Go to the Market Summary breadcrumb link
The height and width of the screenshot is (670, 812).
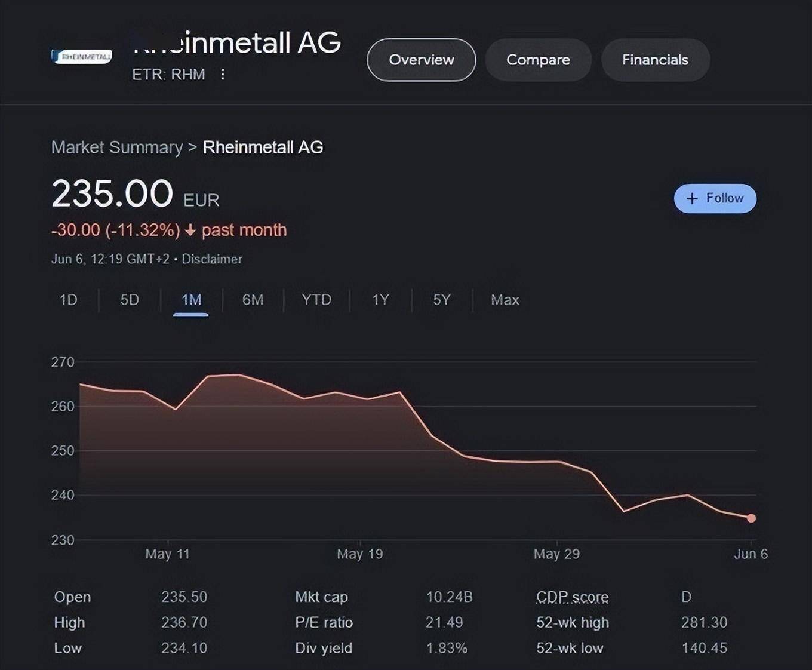coord(117,147)
